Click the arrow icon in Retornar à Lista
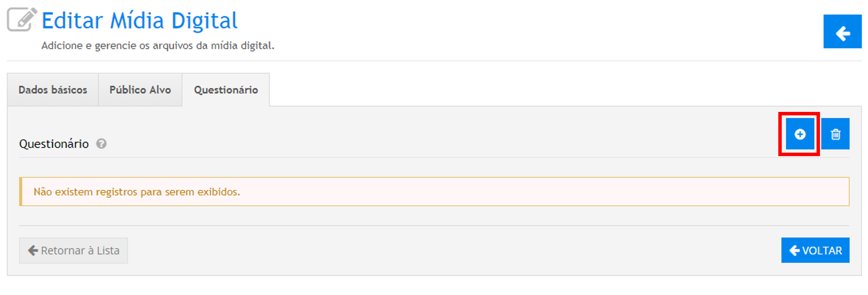 (x=33, y=251)
